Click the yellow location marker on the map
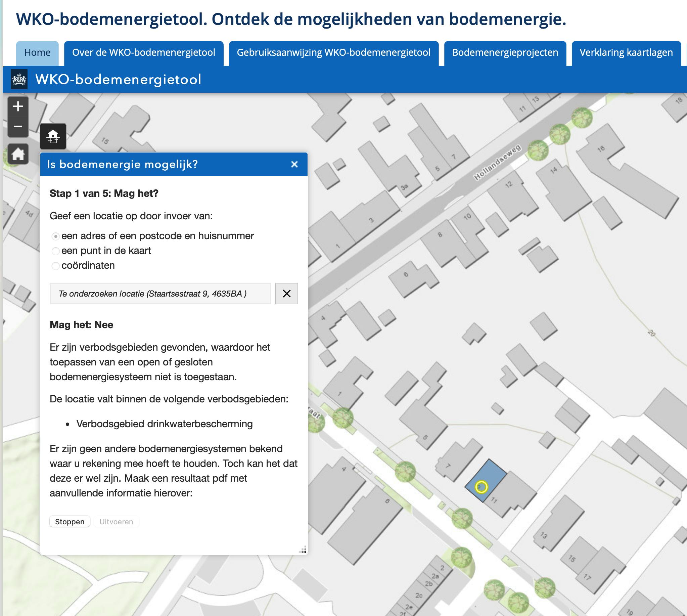The width and height of the screenshot is (687, 616). click(x=482, y=486)
